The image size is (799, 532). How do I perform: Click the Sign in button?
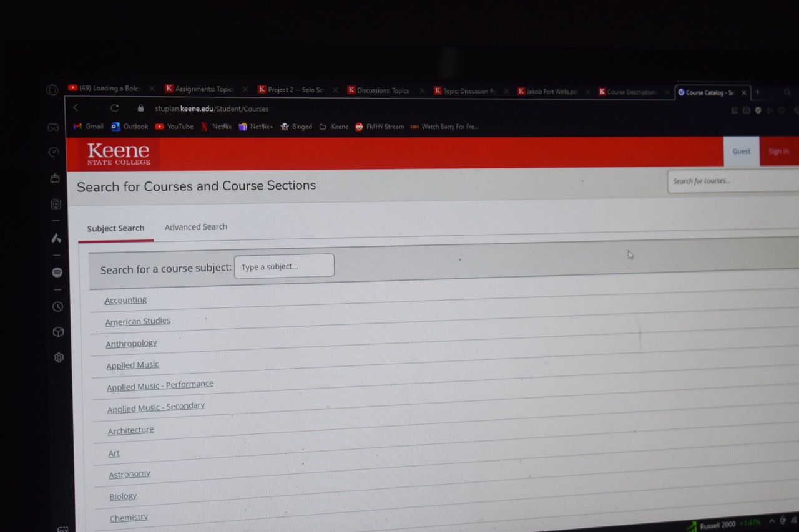(x=778, y=151)
